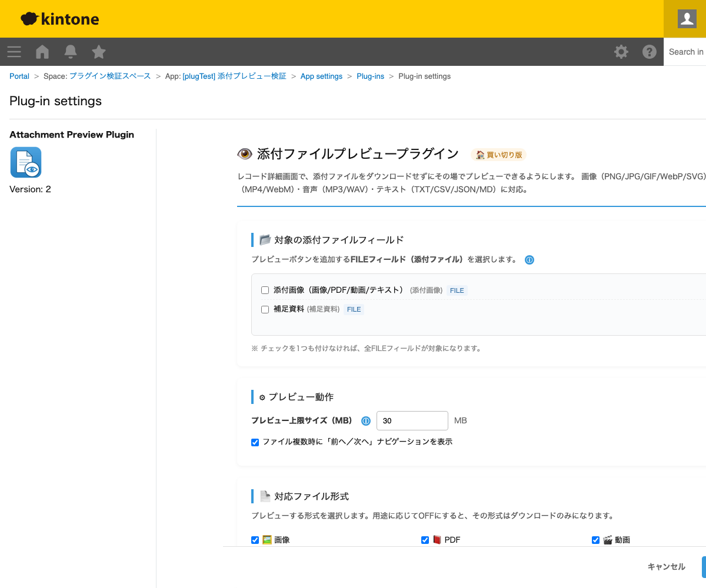
Task: Click info icon beside FILEフィールド description
Action: (529, 260)
